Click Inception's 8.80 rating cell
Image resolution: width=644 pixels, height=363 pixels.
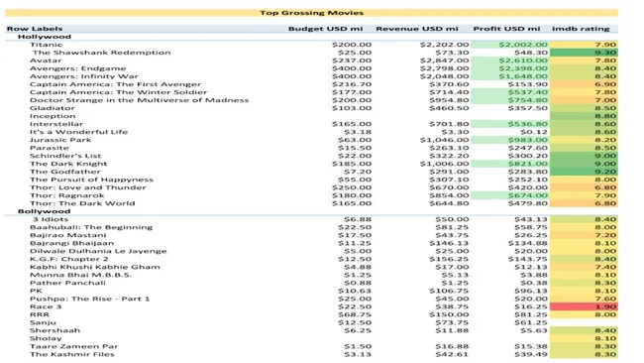tap(584, 116)
